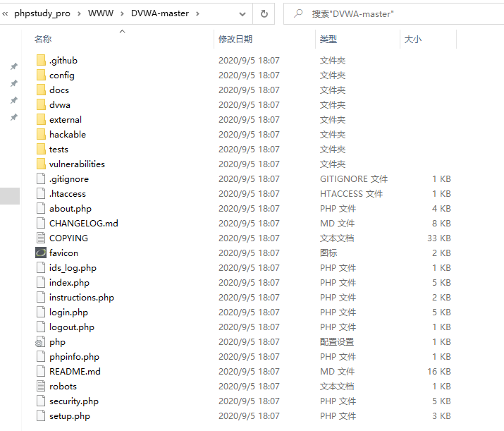Click the 配置设置 type cell for php
The width and height of the screenshot is (504, 431).
coord(337,342)
